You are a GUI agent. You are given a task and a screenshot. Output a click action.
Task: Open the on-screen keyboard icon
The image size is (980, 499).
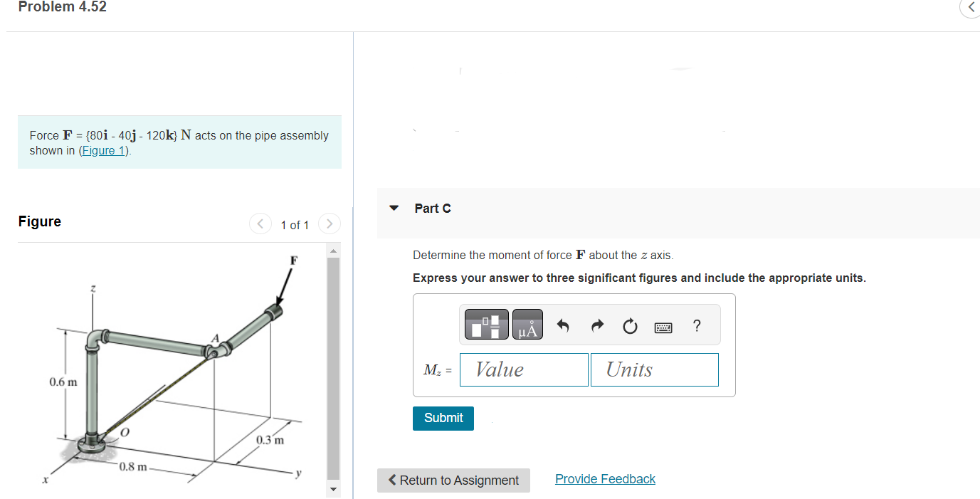point(663,326)
